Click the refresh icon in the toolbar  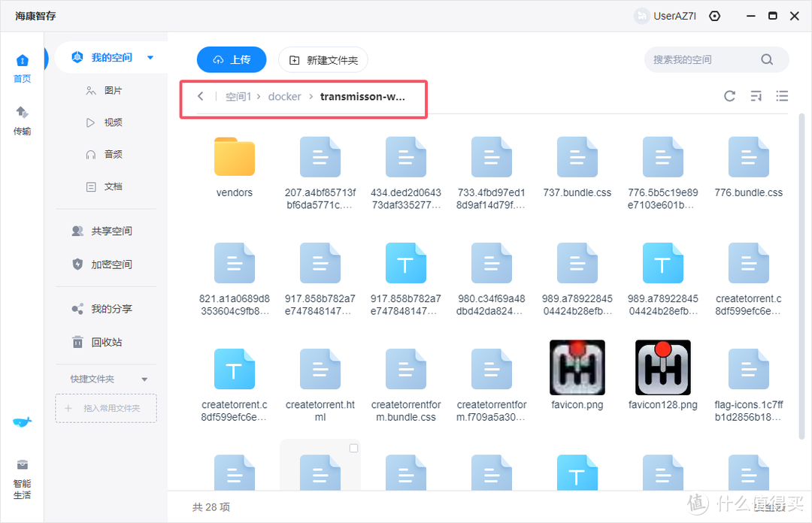(x=729, y=96)
